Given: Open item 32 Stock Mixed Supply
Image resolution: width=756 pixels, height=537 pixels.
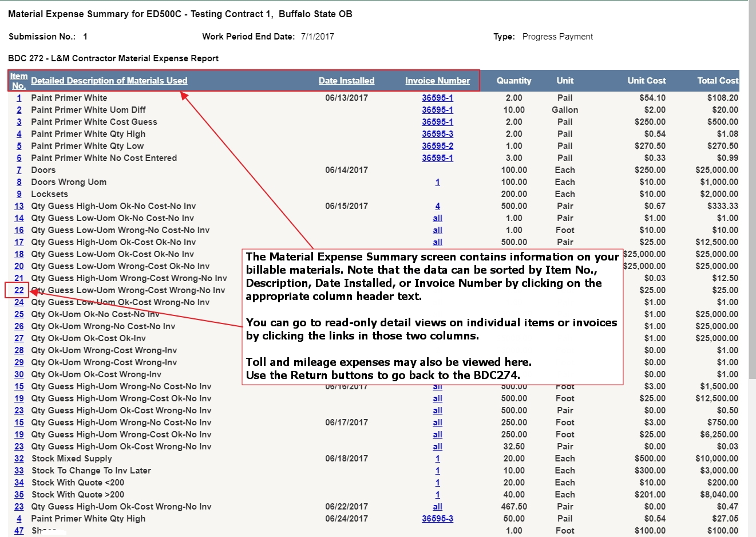Looking at the screenshot, I should click(19, 459).
